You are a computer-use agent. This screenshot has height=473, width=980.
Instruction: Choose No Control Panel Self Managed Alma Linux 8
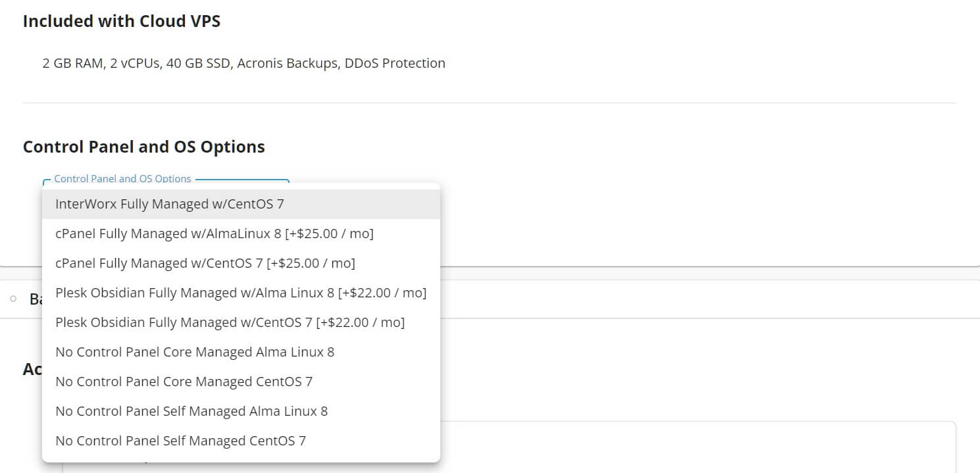(192, 411)
